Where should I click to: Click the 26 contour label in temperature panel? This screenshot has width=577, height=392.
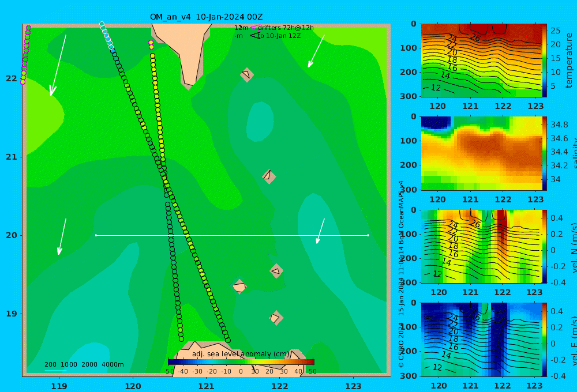(475, 37)
